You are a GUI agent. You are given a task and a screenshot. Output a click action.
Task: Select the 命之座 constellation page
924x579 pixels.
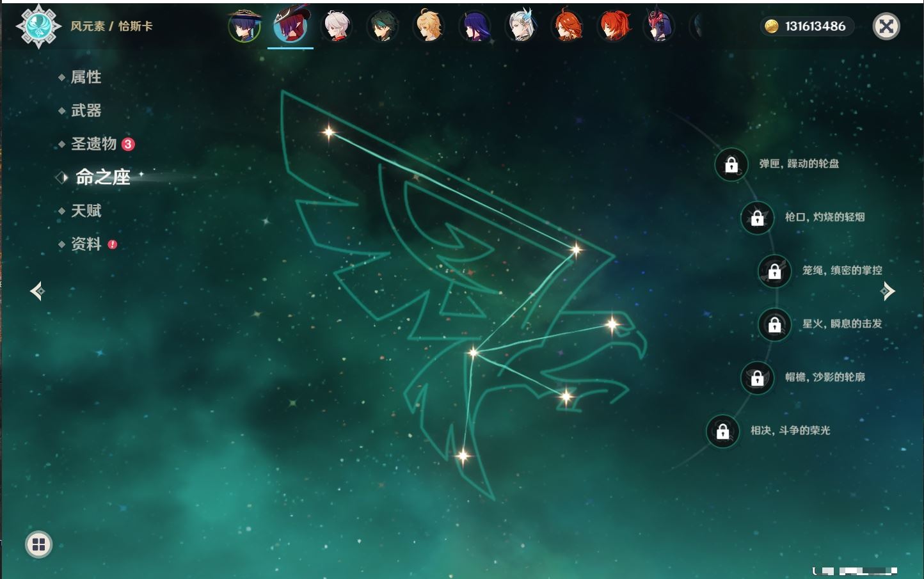[102, 177]
